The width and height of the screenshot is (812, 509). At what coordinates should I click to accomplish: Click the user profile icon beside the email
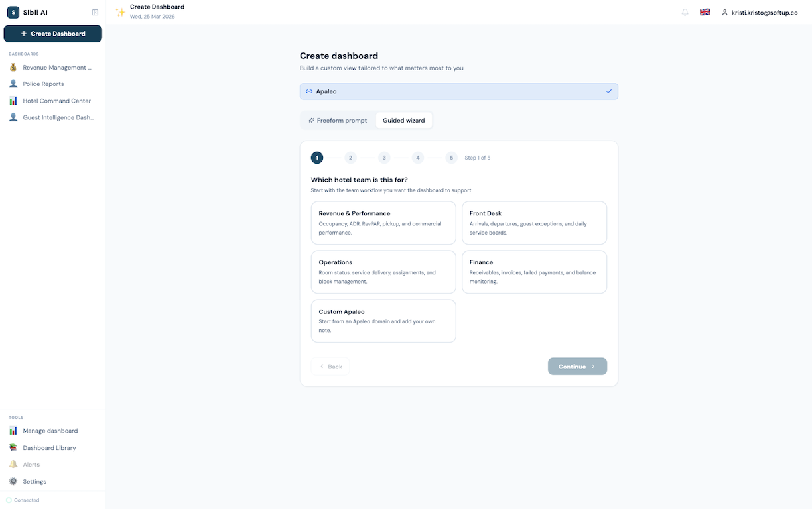point(724,12)
